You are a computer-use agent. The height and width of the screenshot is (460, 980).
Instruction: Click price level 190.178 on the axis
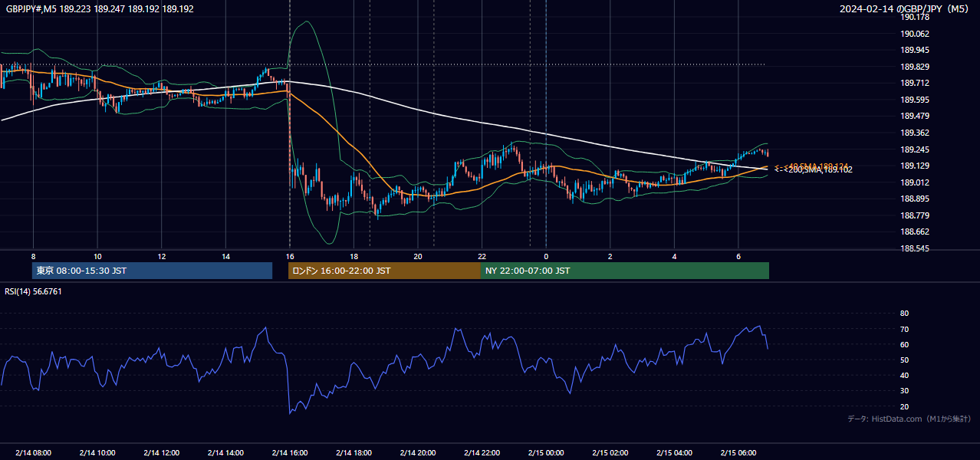(x=914, y=17)
